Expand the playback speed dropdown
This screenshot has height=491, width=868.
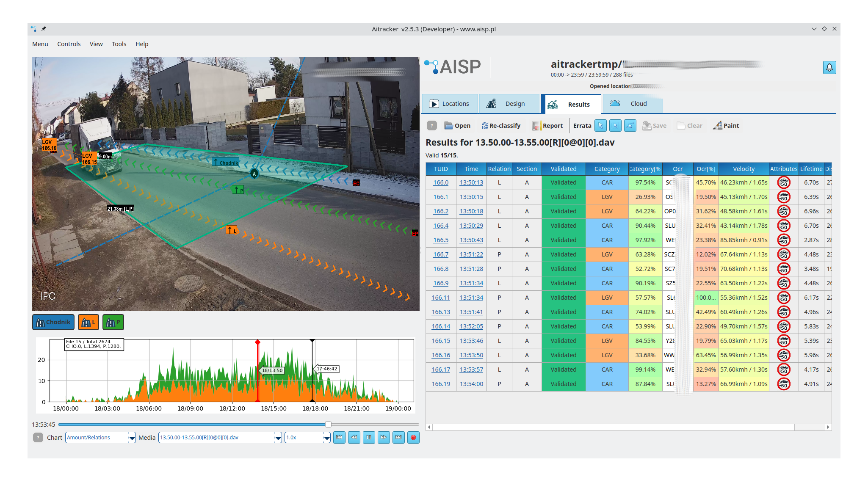[x=326, y=438]
